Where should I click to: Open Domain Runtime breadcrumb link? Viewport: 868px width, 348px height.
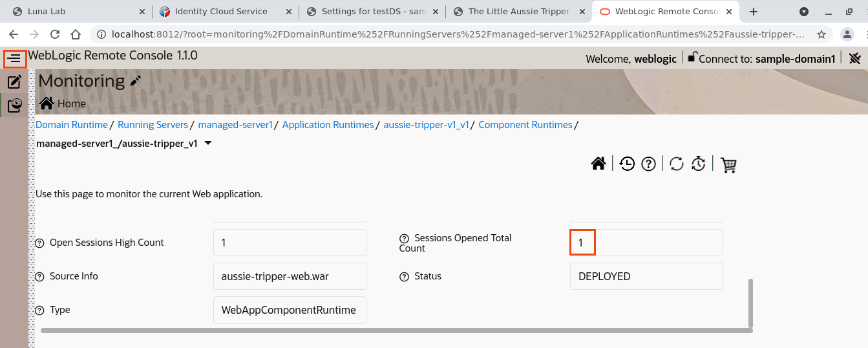pos(72,125)
